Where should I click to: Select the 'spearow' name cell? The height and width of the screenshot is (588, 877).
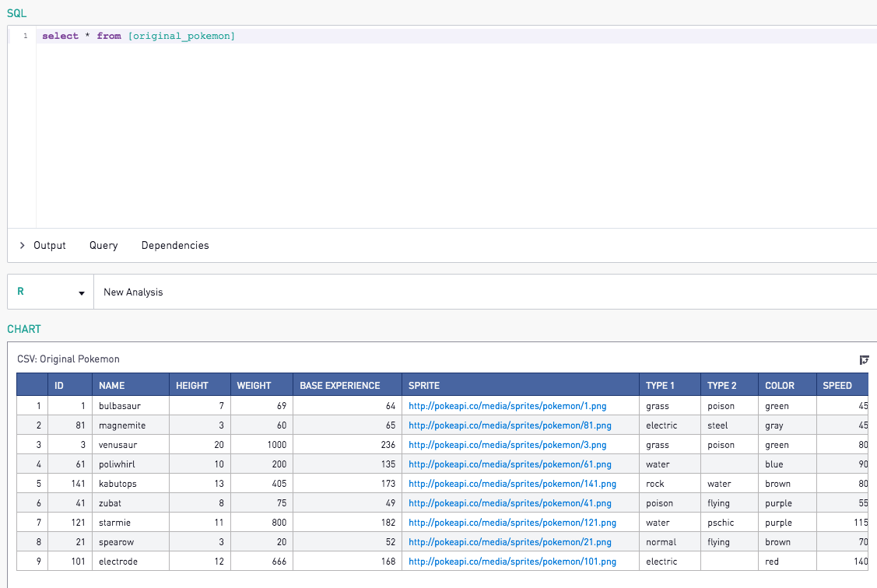click(x=131, y=542)
